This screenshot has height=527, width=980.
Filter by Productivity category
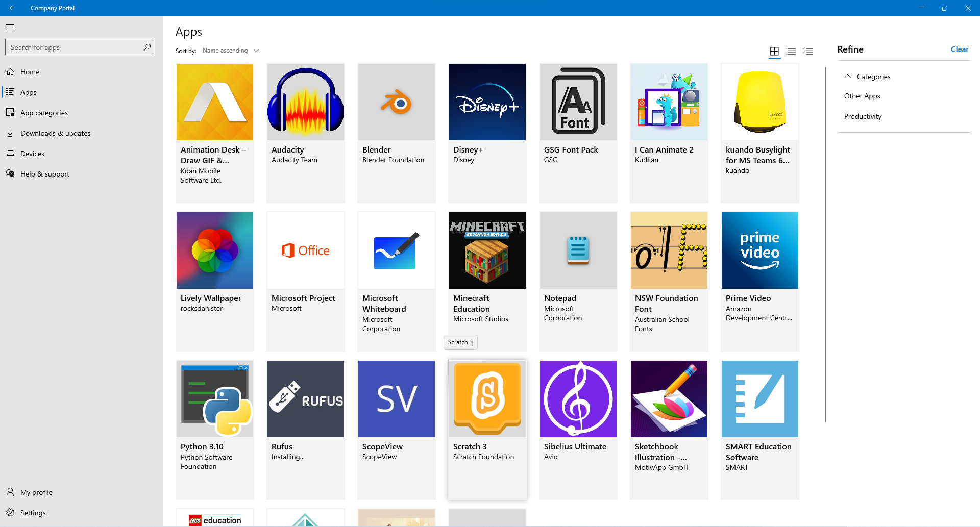[863, 116]
